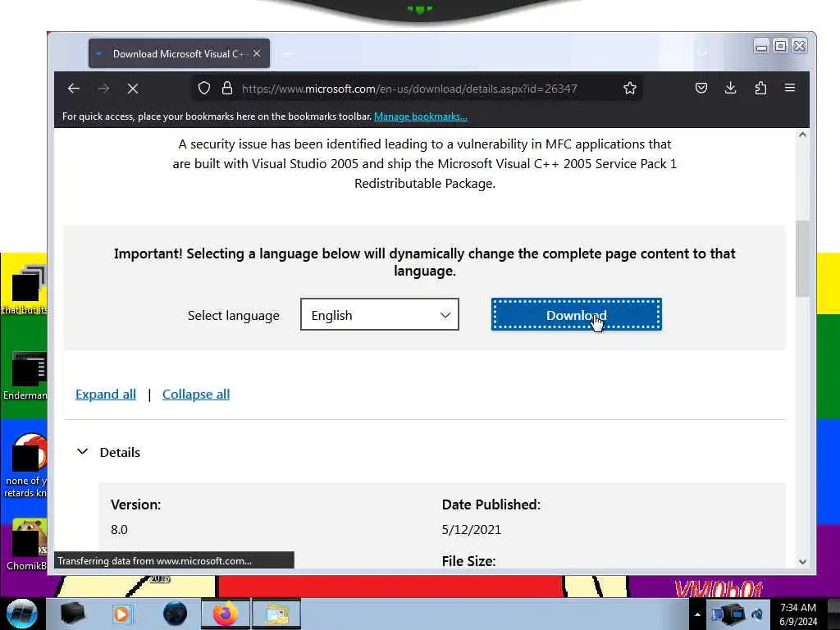
Task: Select the Enderman desktop icon
Action: (x=25, y=377)
